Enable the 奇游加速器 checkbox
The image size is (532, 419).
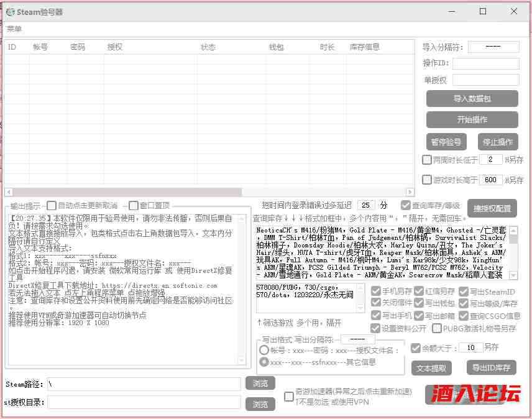click(x=289, y=397)
